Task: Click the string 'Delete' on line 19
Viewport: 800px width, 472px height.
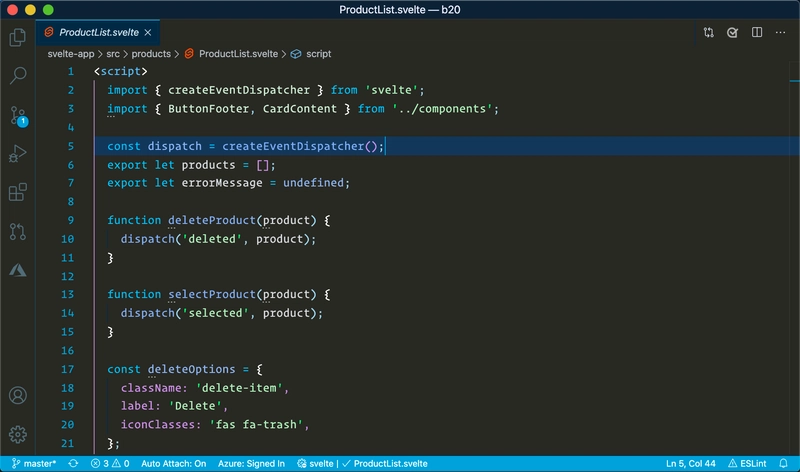Action: point(195,406)
